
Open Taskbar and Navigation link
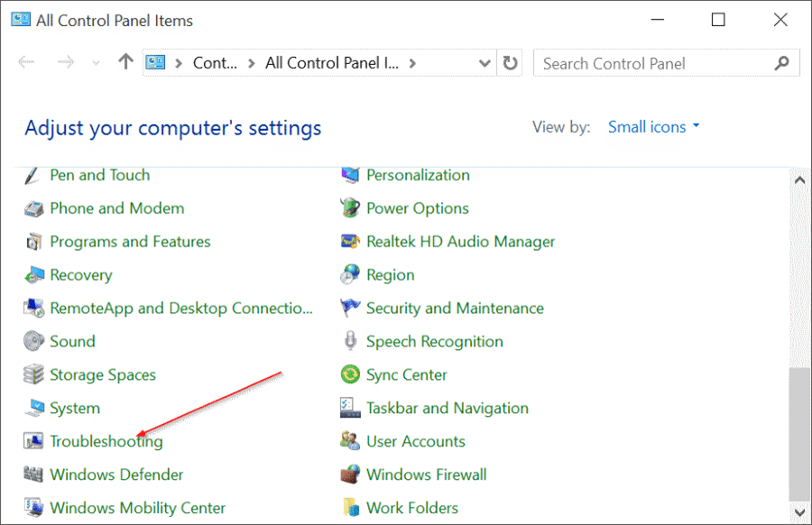[448, 409]
